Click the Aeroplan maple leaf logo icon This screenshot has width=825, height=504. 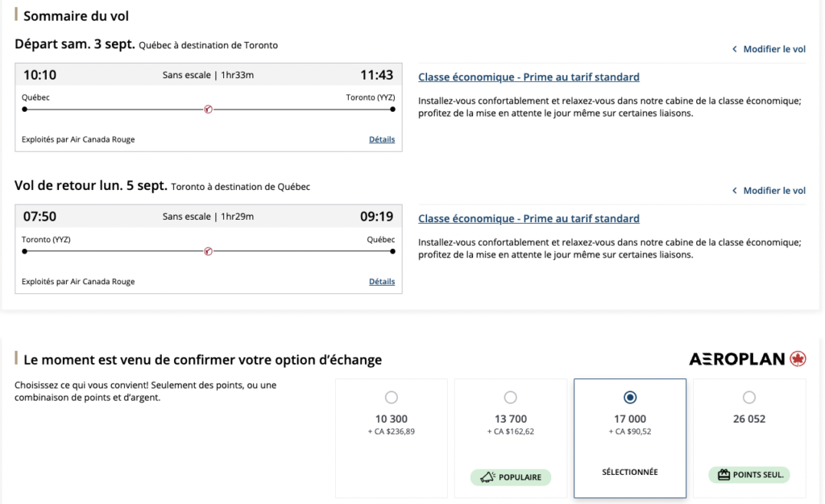click(x=798, y=359)
